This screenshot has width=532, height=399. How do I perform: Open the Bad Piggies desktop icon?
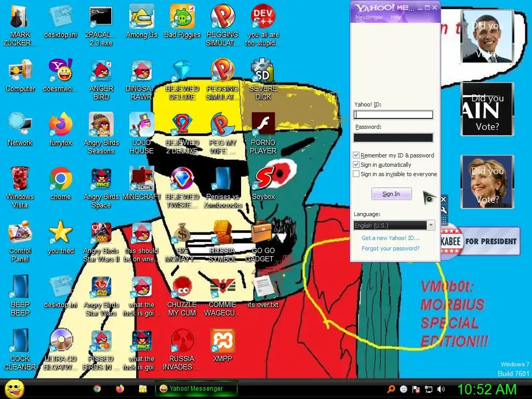pos(182,21)
